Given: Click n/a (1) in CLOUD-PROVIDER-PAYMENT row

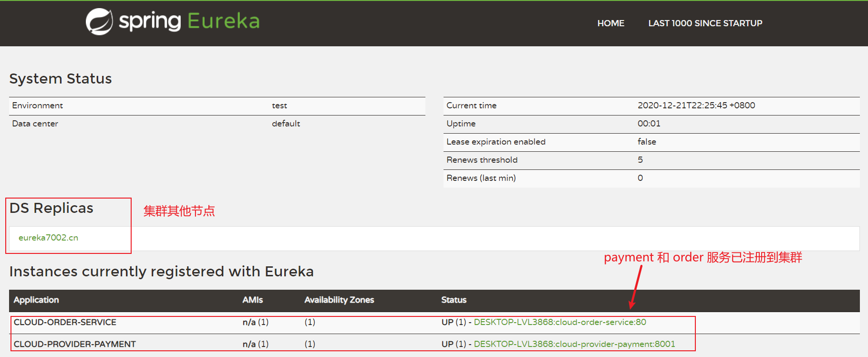Looking at the screenshot, I should click(255, 344).
